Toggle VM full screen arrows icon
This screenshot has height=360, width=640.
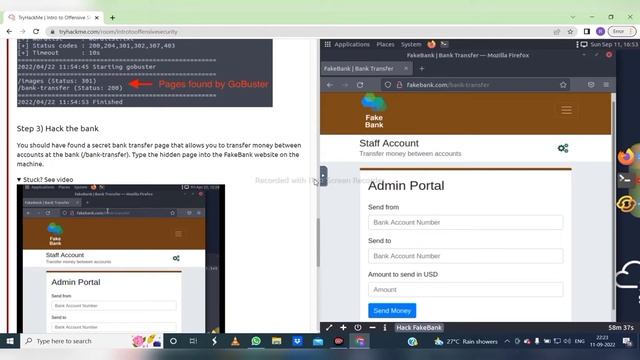tap(329, 328)
